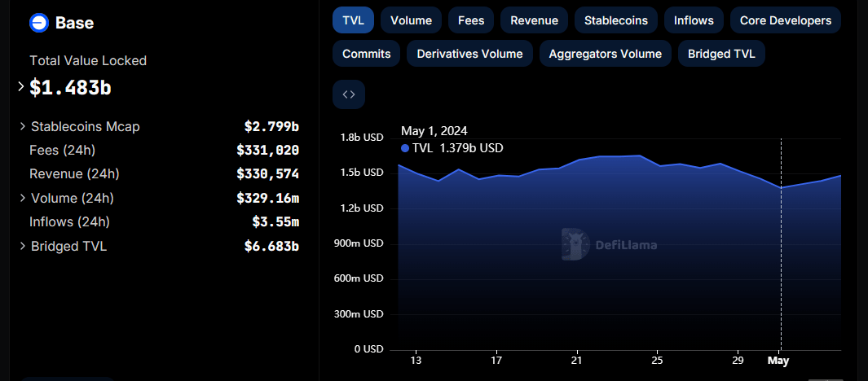Click the May 1 data point on chart
This screenshot has width=868, height=381.
(x=781, y=188)
